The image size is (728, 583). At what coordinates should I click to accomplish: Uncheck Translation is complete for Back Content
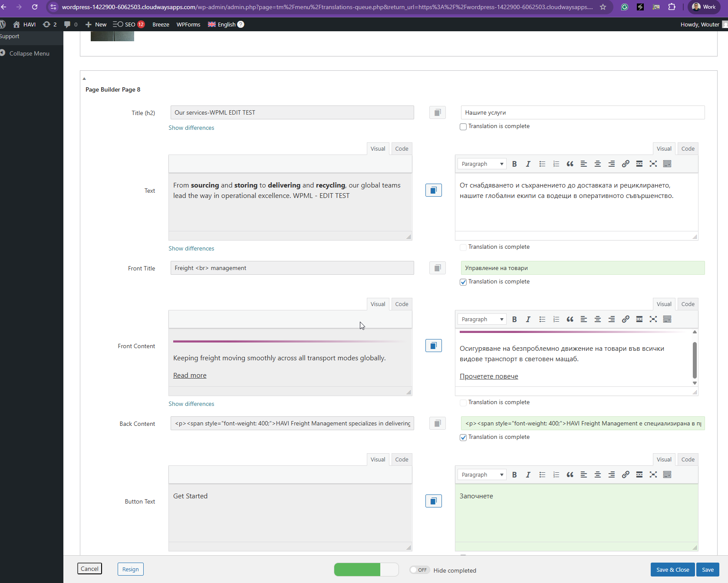tap(463, 438)
